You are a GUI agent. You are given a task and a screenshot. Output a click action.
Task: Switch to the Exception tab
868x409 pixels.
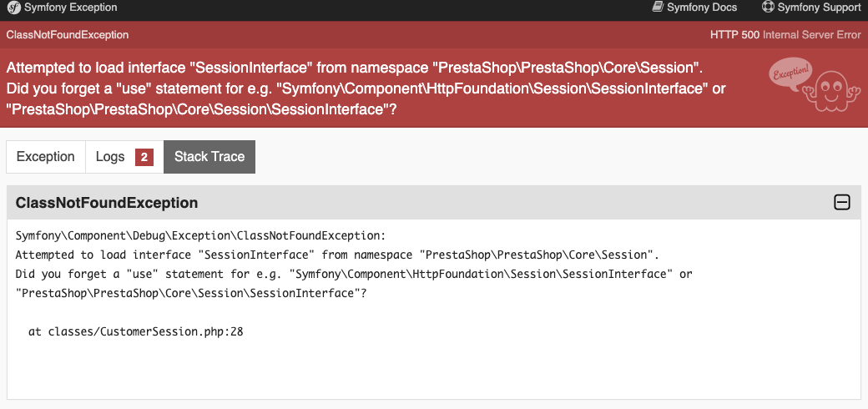tap(46, 157)
